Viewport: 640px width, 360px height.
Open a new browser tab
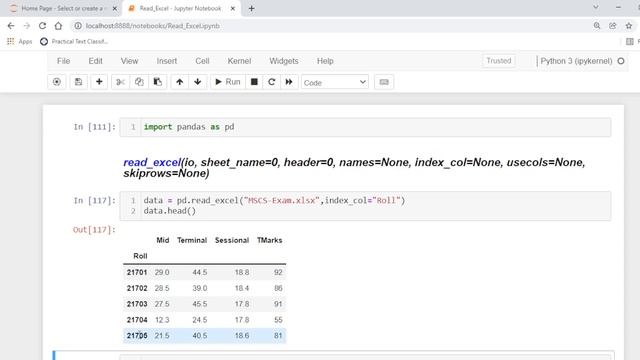click(x=251, y=9)
